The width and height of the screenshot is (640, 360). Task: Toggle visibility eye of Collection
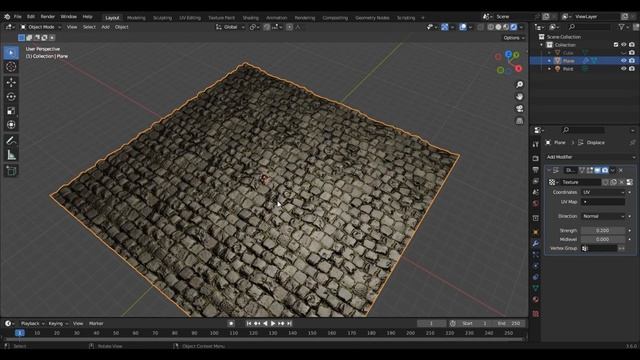click(x=623, y=45)
